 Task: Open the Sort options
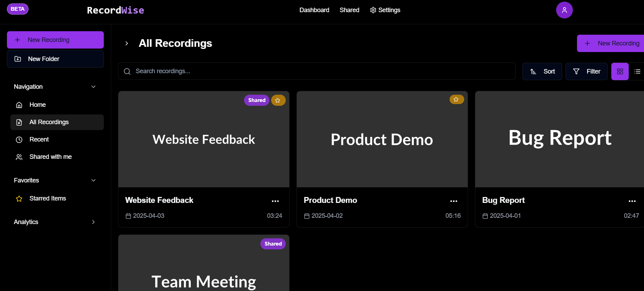(x=542, y=71)
